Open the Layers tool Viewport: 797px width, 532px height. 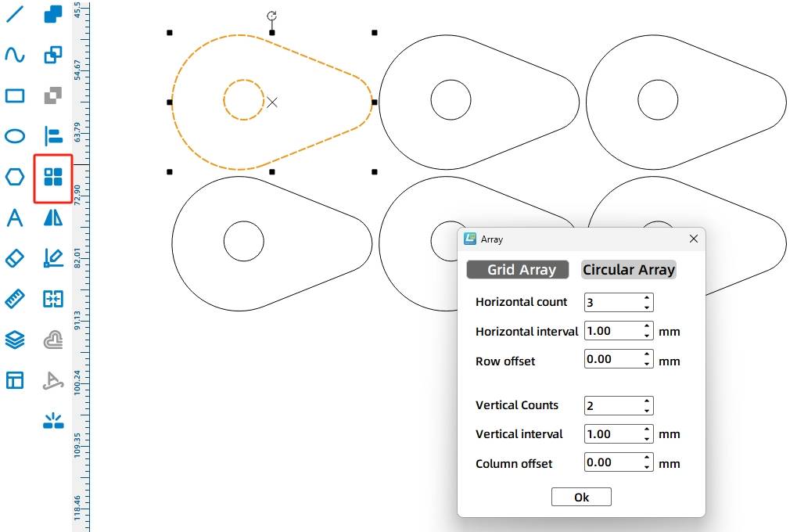15,340
